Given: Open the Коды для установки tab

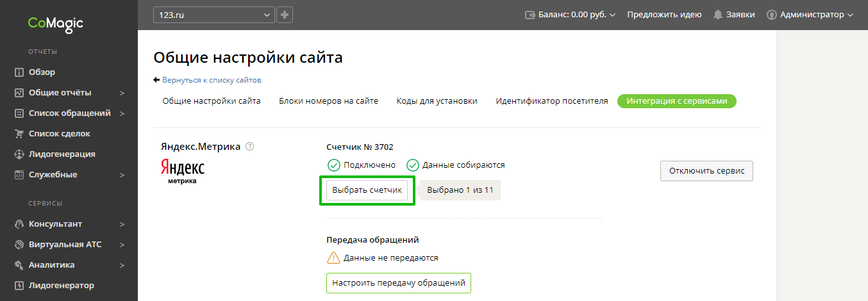Looking at the screenshot, I should [437, 101].
